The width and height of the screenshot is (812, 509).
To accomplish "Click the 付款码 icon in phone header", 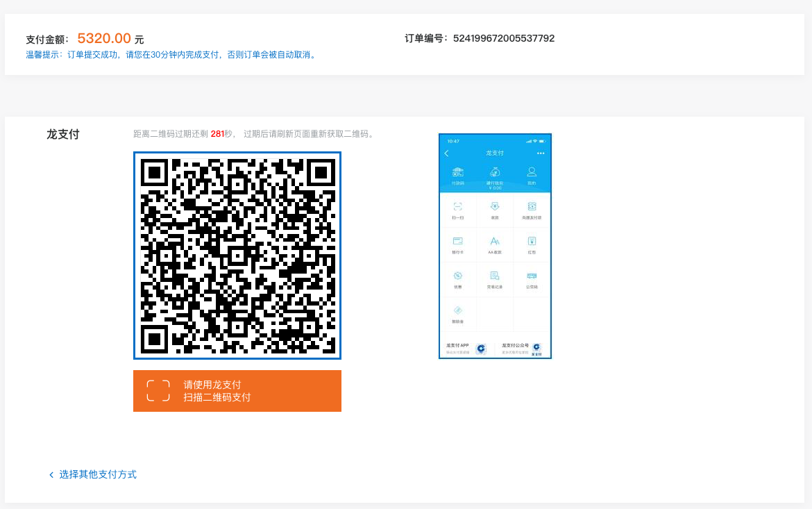I will tap(458, 172).
